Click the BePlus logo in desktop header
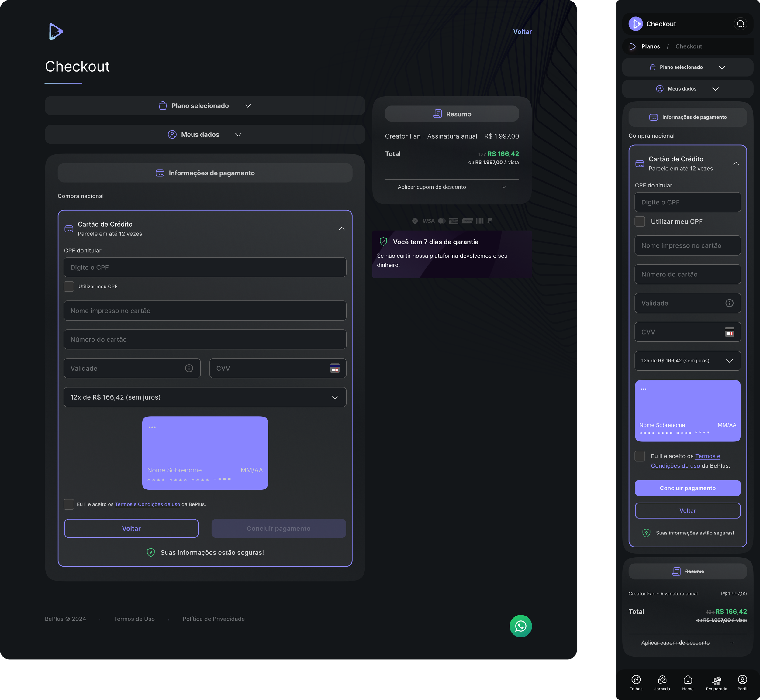Image resolution: width=760 pixels, height=700 pixels. point(56,31)
